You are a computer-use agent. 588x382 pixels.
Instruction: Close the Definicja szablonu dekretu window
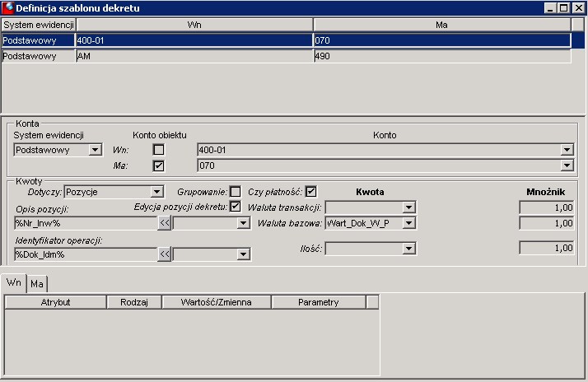coord(579,8)
